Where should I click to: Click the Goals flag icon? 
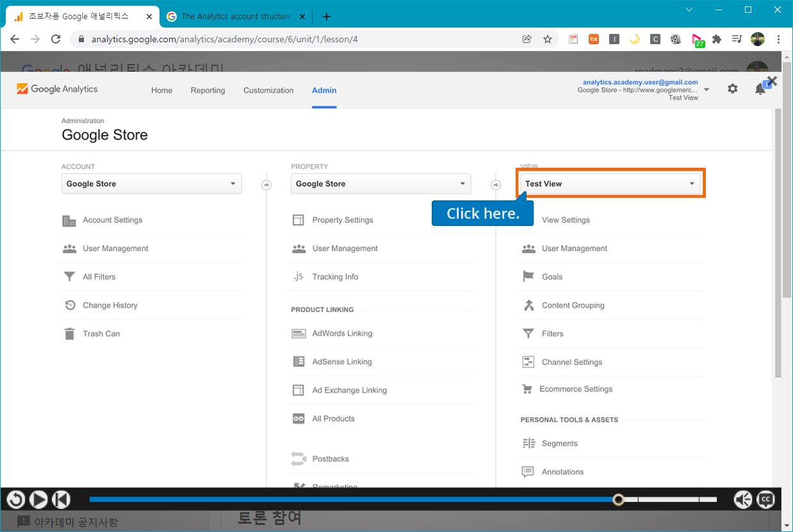528,277
